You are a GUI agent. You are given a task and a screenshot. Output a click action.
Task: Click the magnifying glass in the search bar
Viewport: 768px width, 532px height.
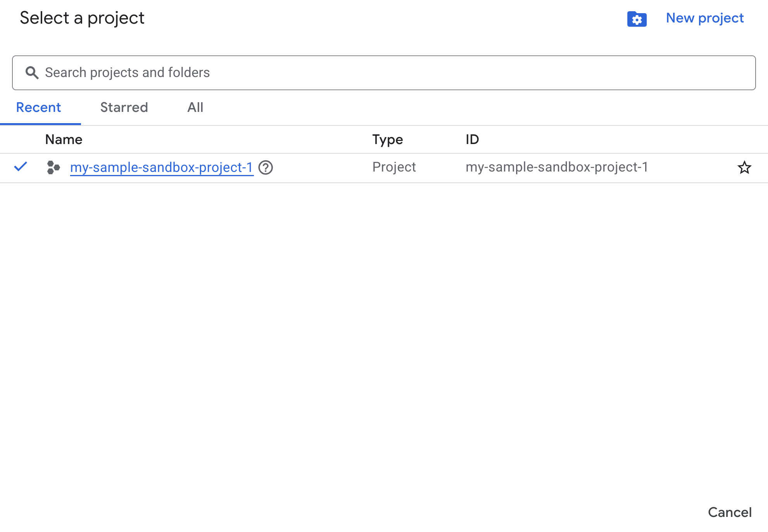coord(32,72)
